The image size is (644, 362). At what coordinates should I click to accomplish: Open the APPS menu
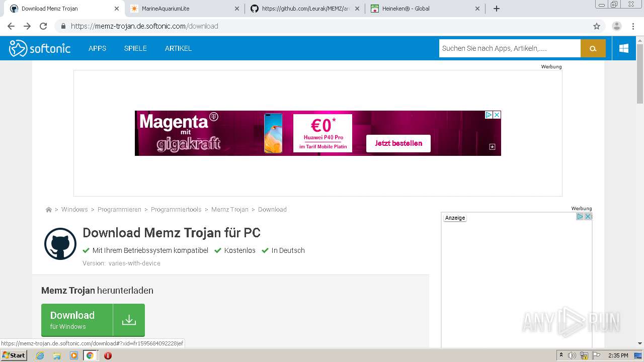click(x=97, y=48)
